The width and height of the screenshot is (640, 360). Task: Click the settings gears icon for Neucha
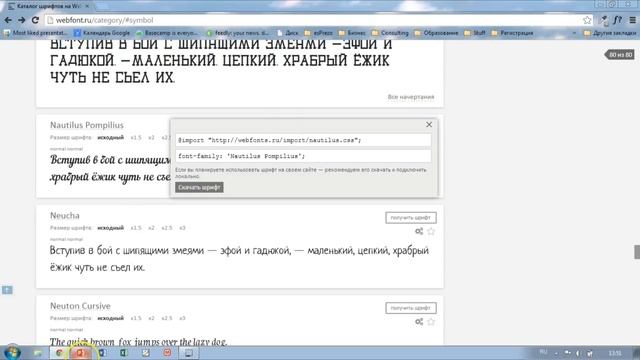point(419,231)
